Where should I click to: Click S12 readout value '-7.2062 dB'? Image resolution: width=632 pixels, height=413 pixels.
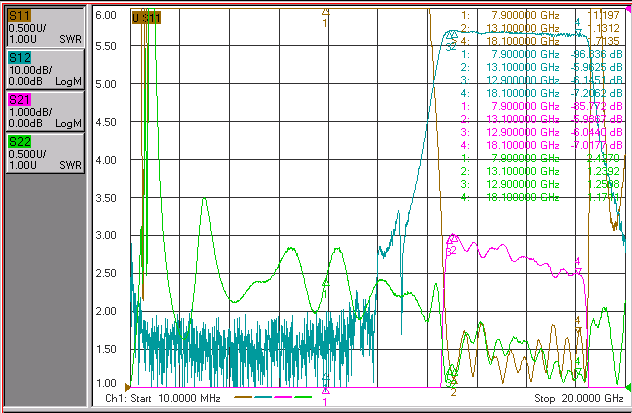coord(597,93)
